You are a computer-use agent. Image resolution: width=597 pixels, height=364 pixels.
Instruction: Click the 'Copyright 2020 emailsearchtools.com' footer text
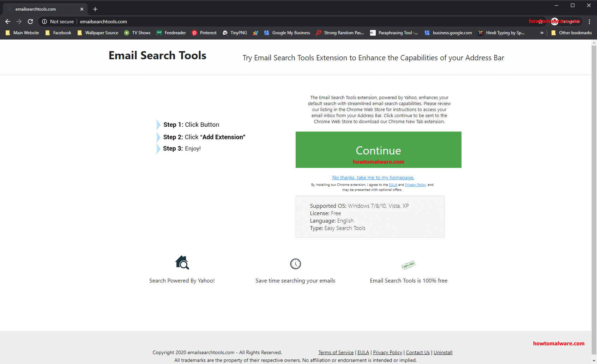pos(217,352)
